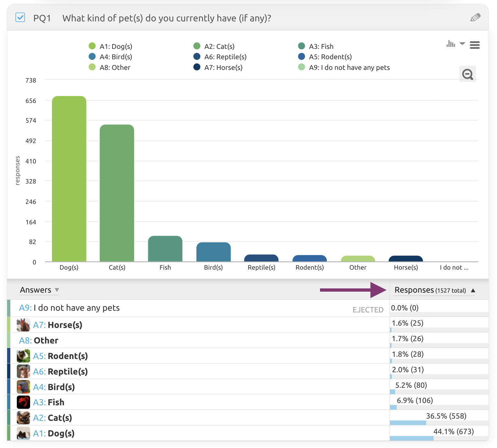Open the chart type bar icon
The height and width of the screenshot is (448, 497).
450,44
